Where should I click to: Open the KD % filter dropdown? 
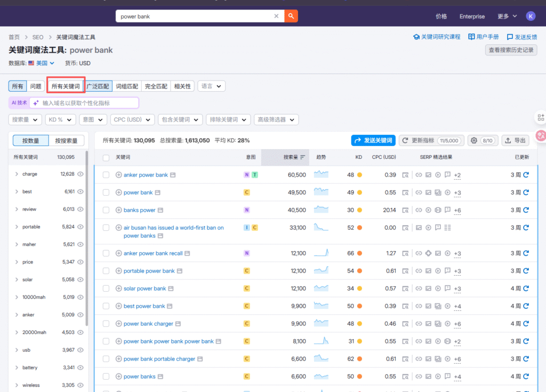[60, 119]
